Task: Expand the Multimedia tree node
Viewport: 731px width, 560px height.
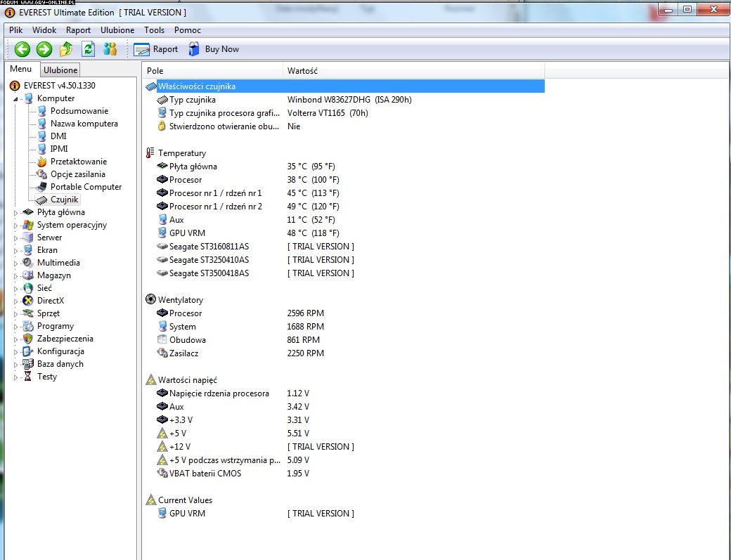Action: pyautogui.click(x=15, y=263)
